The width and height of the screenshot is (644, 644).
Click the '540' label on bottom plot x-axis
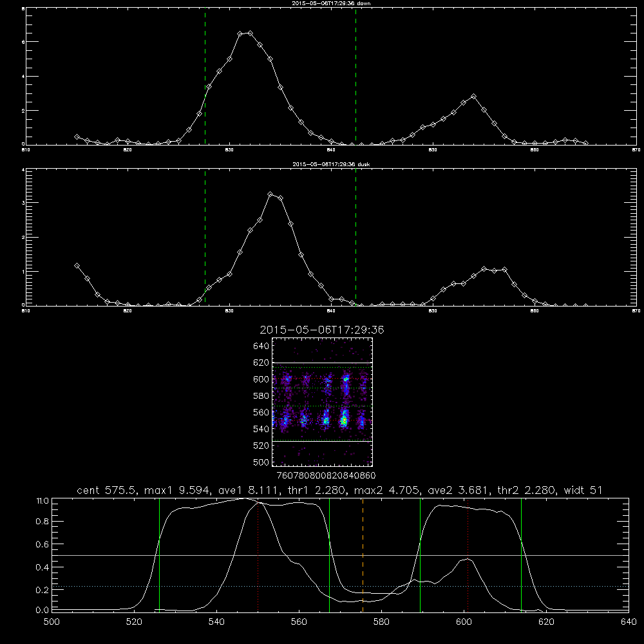click(x=216, y=622)
